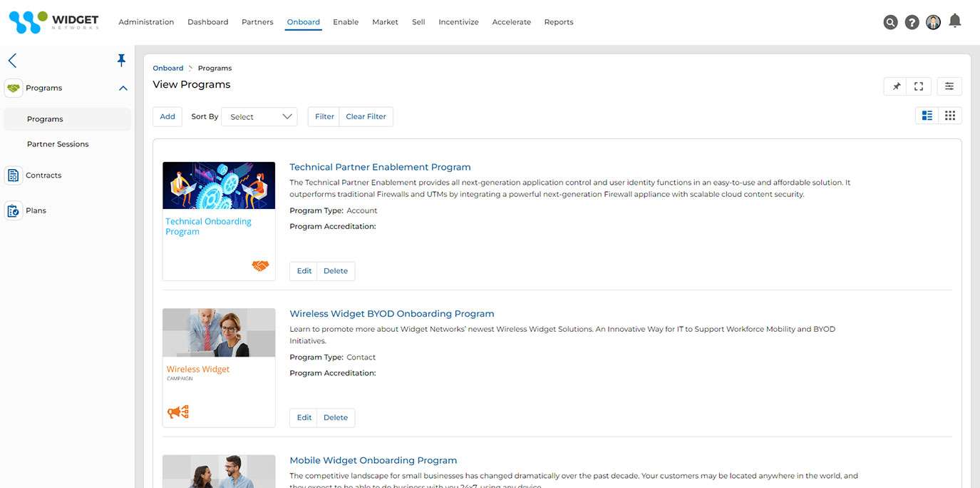Click the Technical Onboarding Program thumbnail
This screenshot has width=980, height=488.
pyautogui.click(x=219, y=220)
